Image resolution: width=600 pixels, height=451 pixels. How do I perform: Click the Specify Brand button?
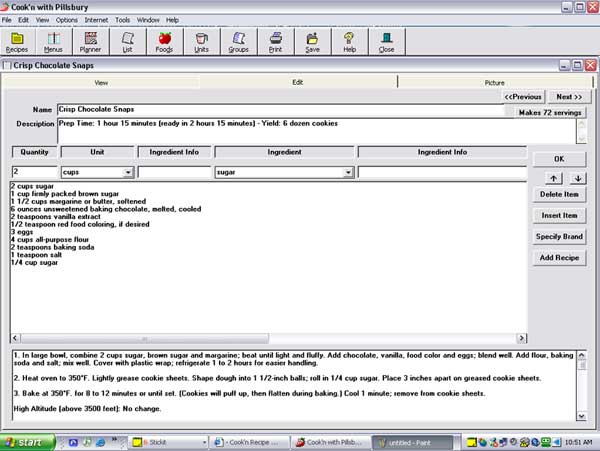[559, 236]
